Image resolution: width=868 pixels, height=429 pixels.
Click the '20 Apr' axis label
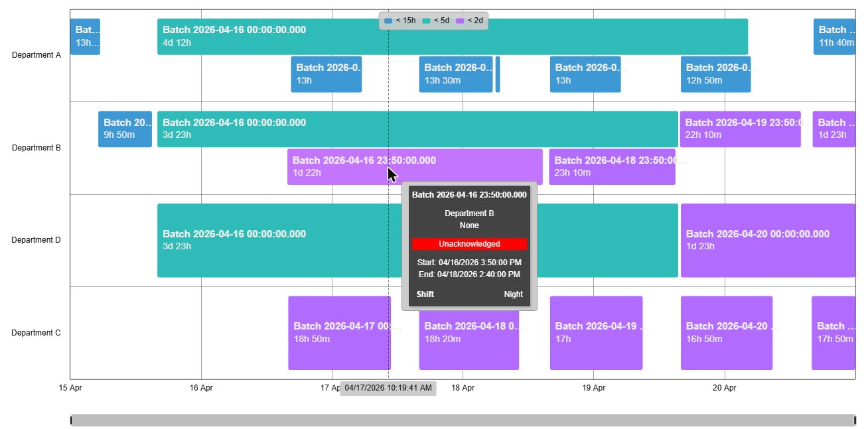(x=724, y=387)
